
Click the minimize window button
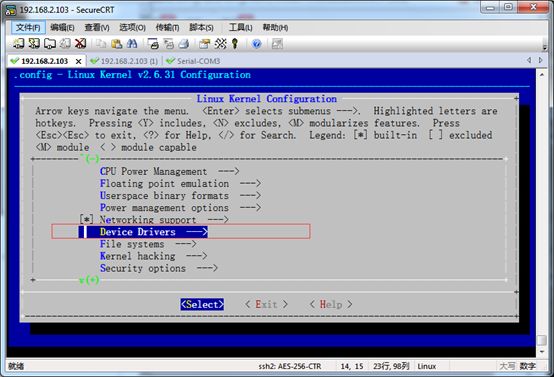pyautogui.click(x=491, y=7)
